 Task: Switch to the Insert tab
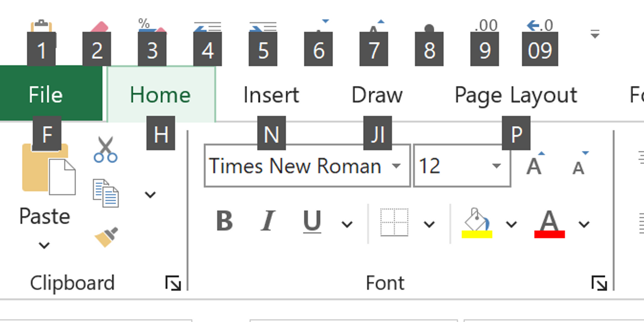[x=271, y=95]
